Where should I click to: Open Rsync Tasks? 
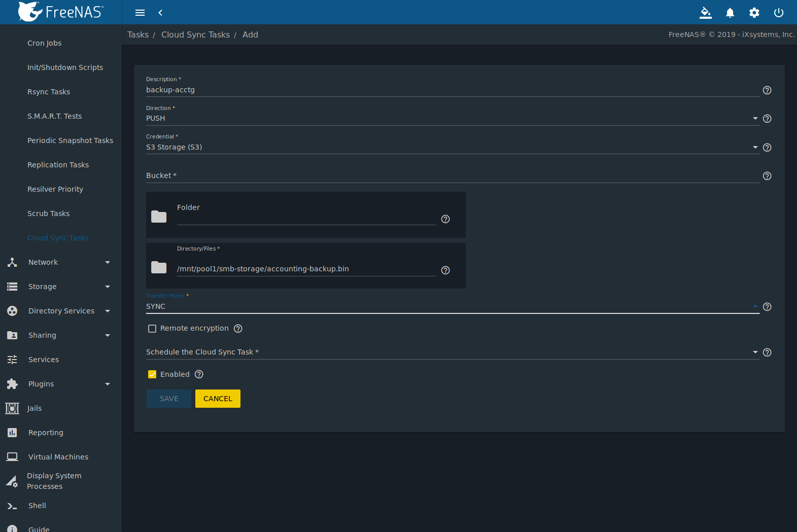point(49,92)
